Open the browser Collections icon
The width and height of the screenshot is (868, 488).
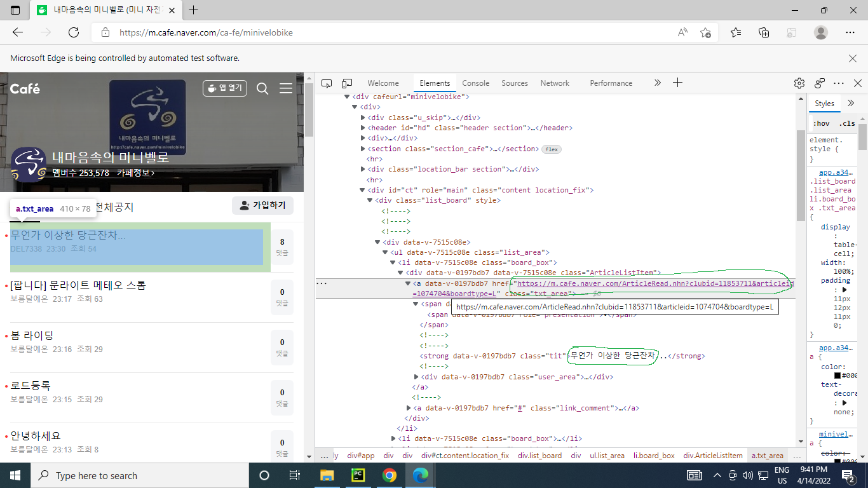click(x=764, y=32)
